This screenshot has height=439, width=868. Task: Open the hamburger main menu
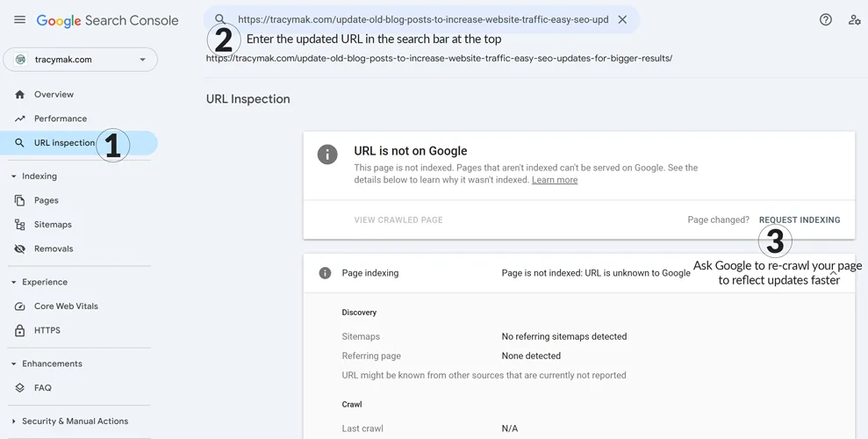[x=20, y=20]
